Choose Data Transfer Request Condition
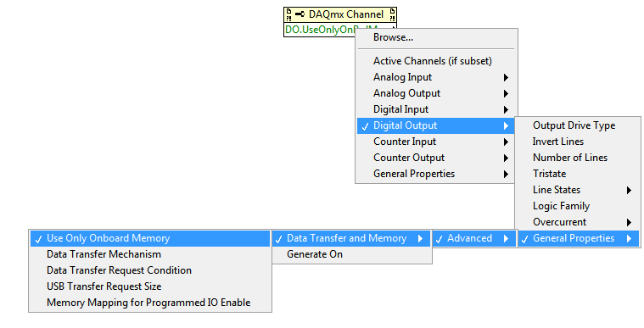The image size is (644, 328). pyautogui.click(x=150, y=270)
